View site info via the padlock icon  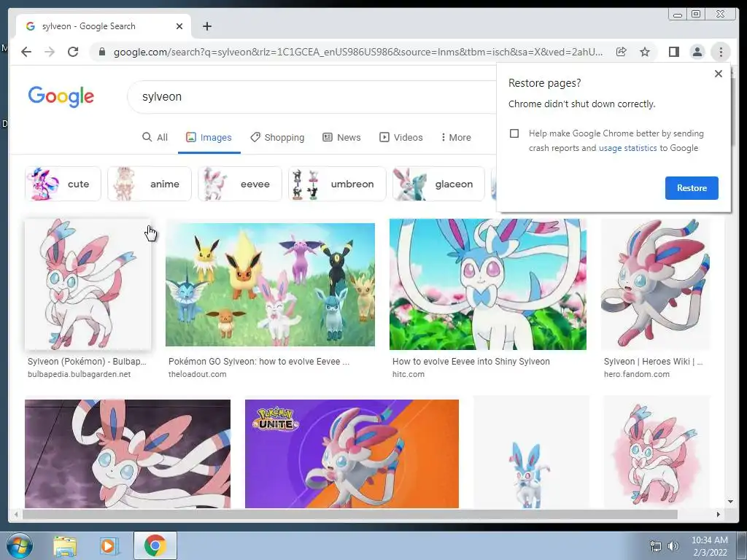coord(101,52)
